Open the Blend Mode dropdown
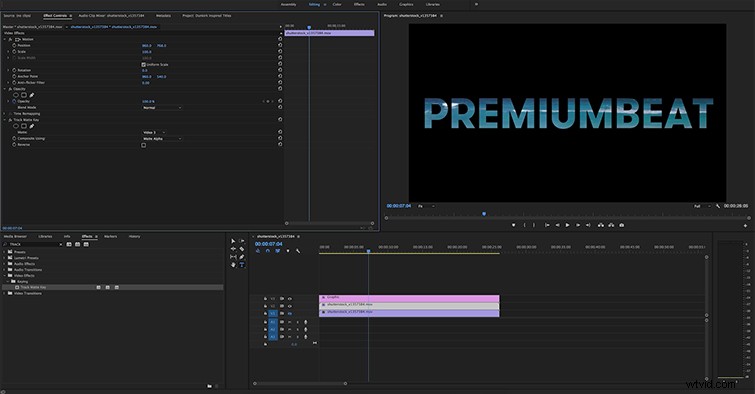This screenshot has width=755, height=394. click(x=162, y=108)
